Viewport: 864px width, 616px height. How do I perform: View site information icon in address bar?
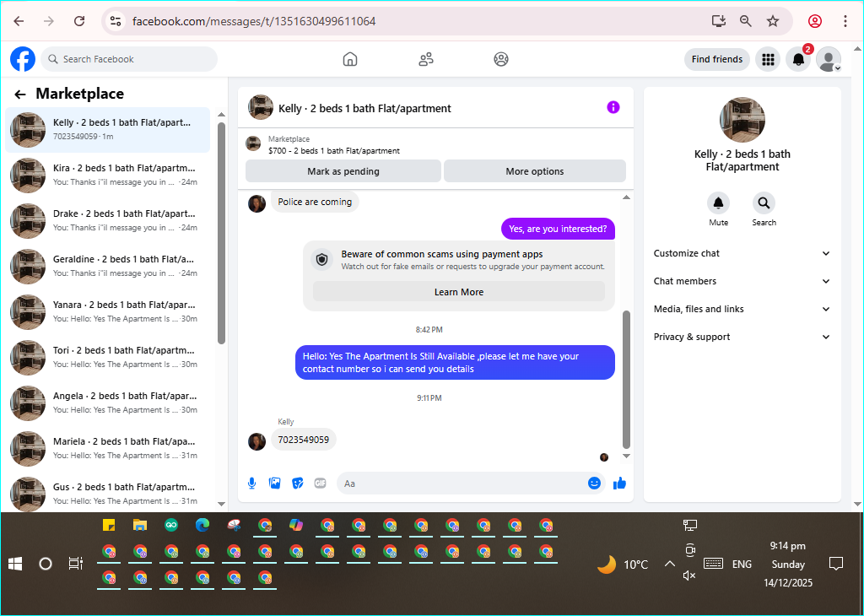point(115,21)
